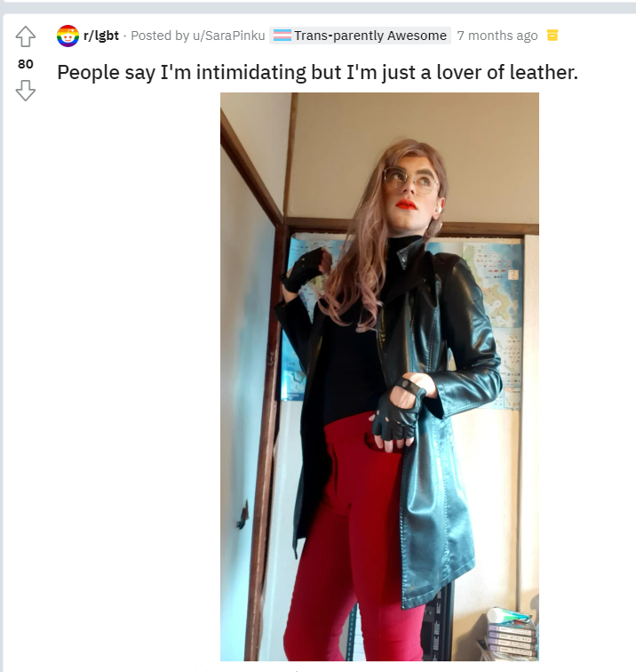636x672 pixels.
Task: Toggle your downvote with the down arrow
Action: pyautogui.click(x=25, y=91)
